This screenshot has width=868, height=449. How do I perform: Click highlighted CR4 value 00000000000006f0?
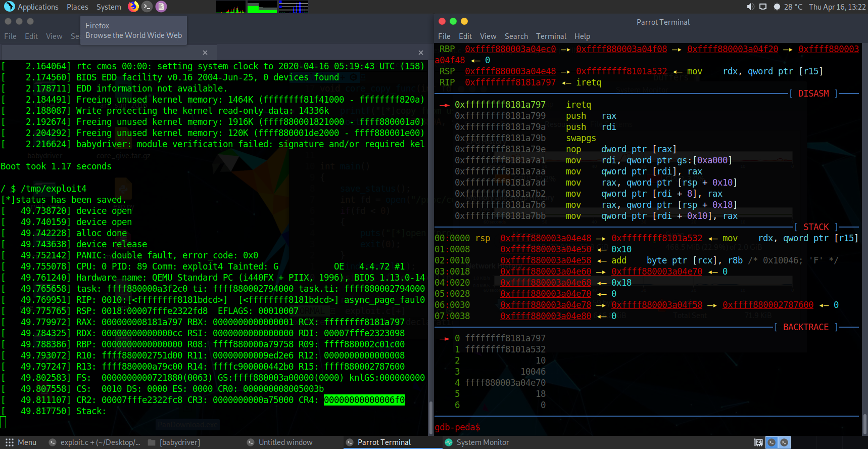tap(364, 400)
